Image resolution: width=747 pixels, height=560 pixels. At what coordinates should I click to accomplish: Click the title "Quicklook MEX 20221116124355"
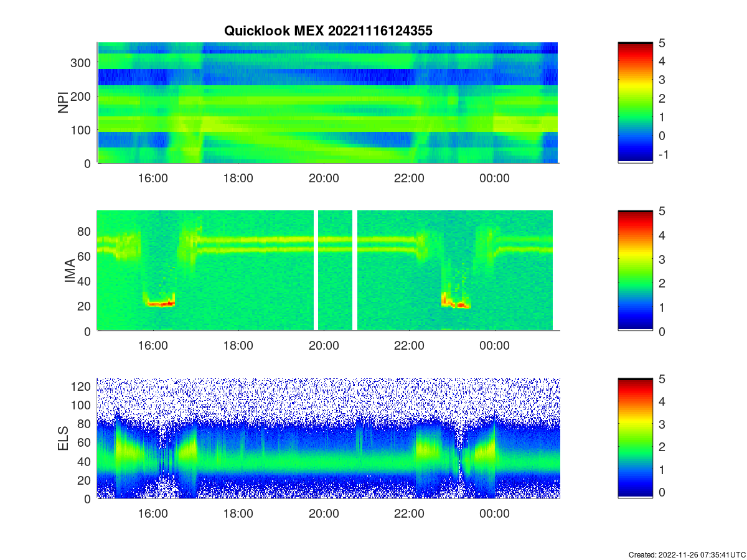[x=328, y=30]
